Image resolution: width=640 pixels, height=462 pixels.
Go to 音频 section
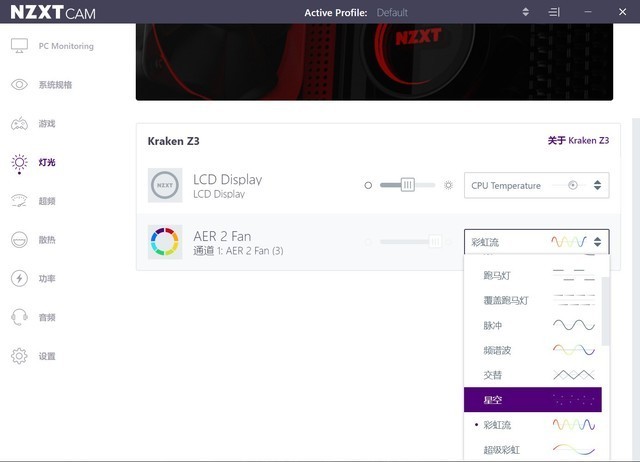point(47,317)
